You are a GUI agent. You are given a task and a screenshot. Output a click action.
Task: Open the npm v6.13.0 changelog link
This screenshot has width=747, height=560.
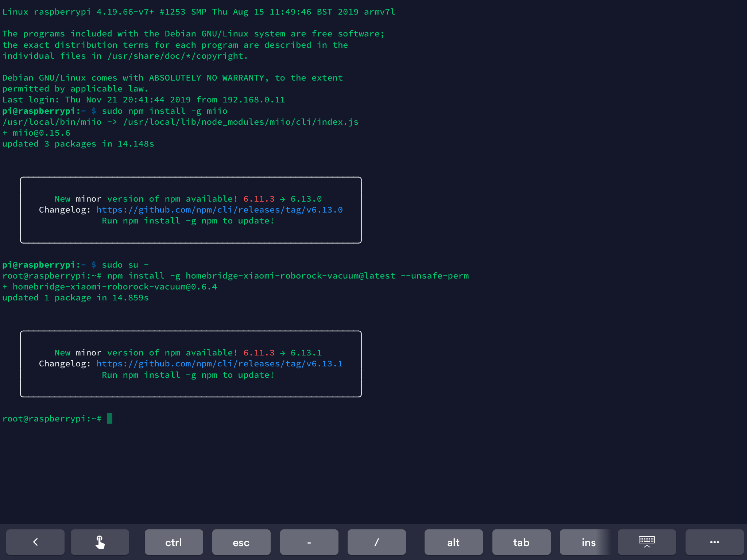(x=219, y=210)
